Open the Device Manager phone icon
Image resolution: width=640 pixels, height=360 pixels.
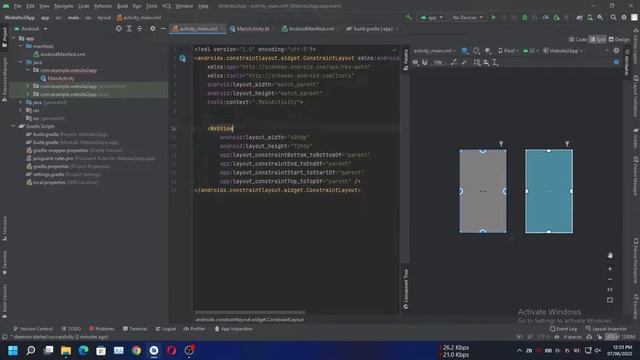(x=590, y=18)
